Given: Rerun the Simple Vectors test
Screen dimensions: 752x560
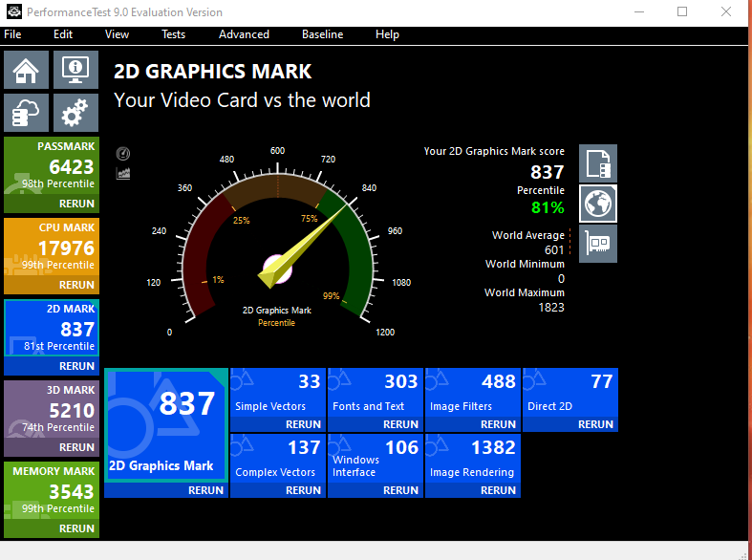Looking at the screenshot, I should pyautogui.click(x=303, y=424).
